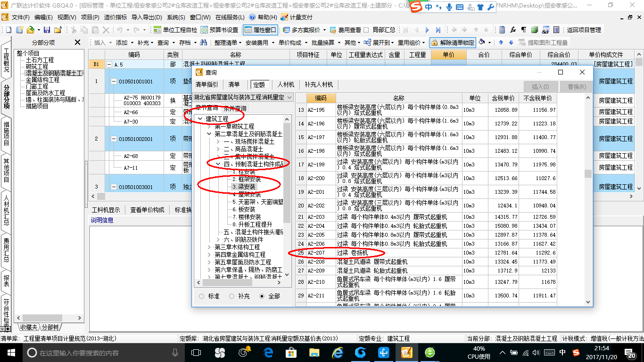Click the last record navigation arrow
Screen dimensions: 644x362
[x=438, y=30]
